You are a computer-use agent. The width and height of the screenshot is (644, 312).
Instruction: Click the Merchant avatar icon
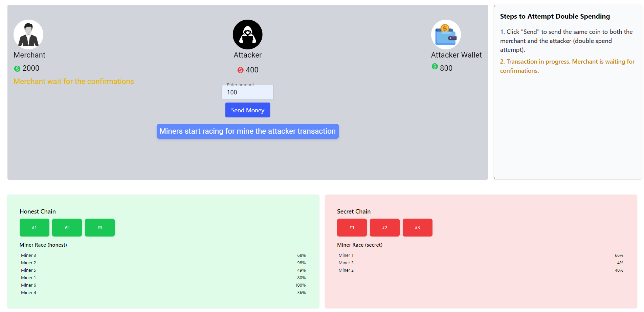(28, 35)
